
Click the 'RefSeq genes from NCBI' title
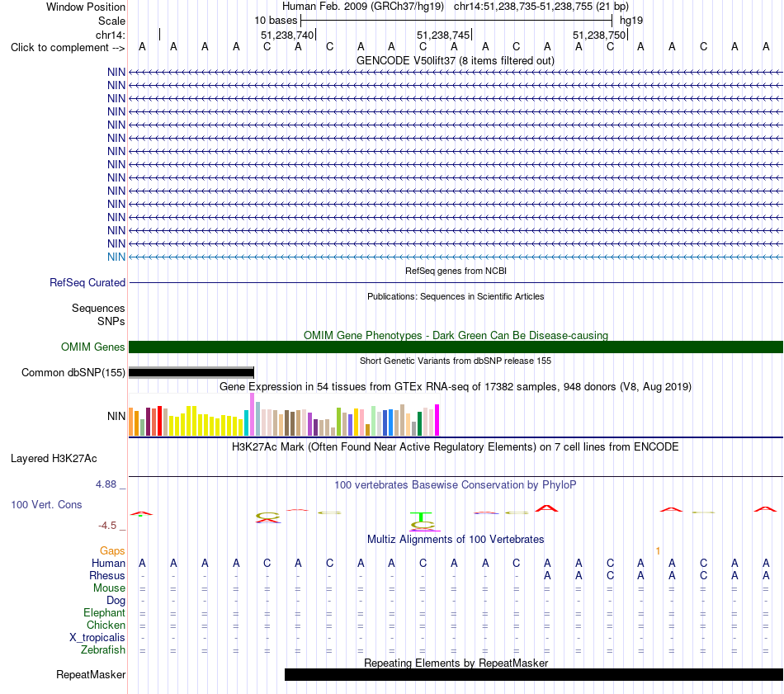pyautogui.click(x=456, y=271)
